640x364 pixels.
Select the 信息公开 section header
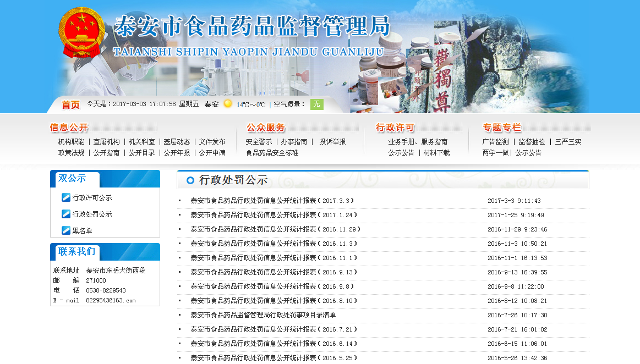(68, 128)
